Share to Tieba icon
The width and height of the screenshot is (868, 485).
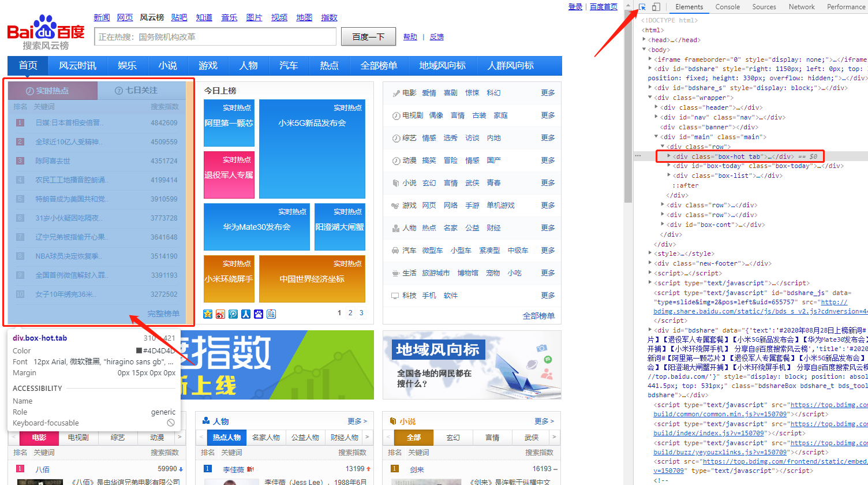click(271, 314)
